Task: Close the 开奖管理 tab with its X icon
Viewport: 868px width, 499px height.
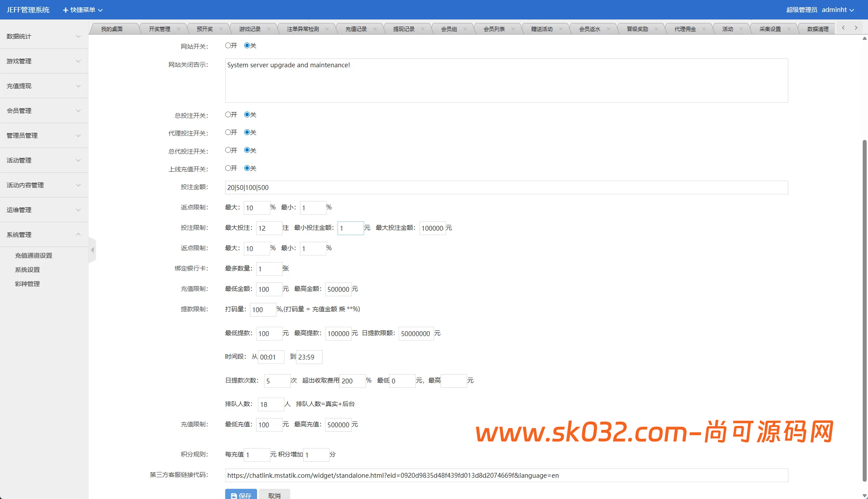Action: click(178, 29)
